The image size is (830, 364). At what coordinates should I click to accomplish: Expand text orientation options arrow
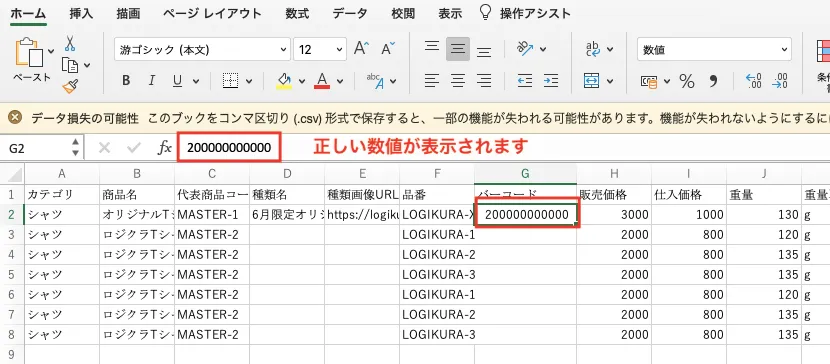click(543, 49)
